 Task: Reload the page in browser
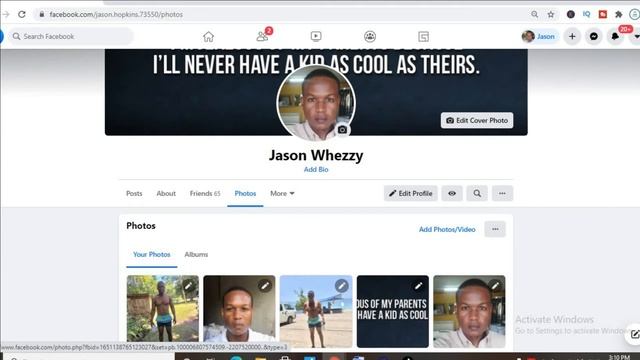(x=22, y=14)
